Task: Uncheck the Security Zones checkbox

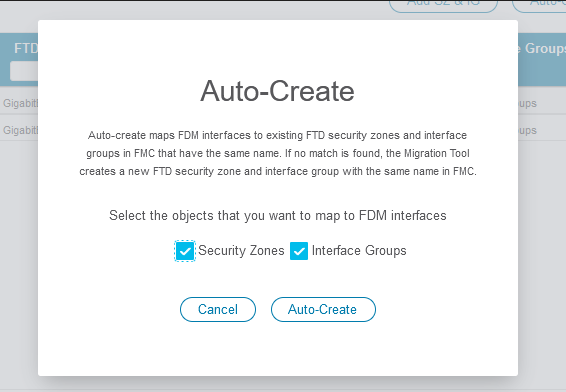Action: [185, 251]
